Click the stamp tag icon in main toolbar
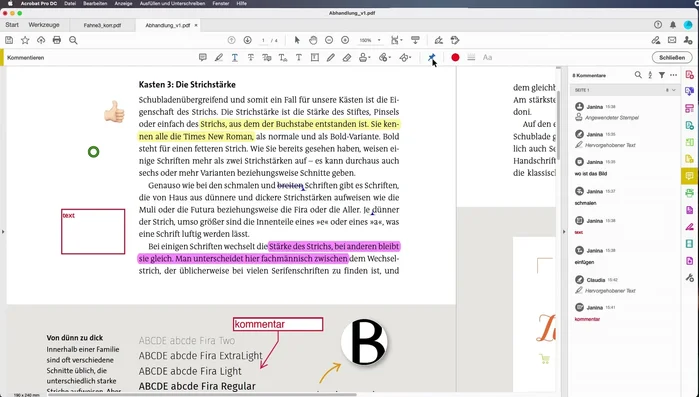The height and width of the screenshot is (397, 699). coord(455,40)
